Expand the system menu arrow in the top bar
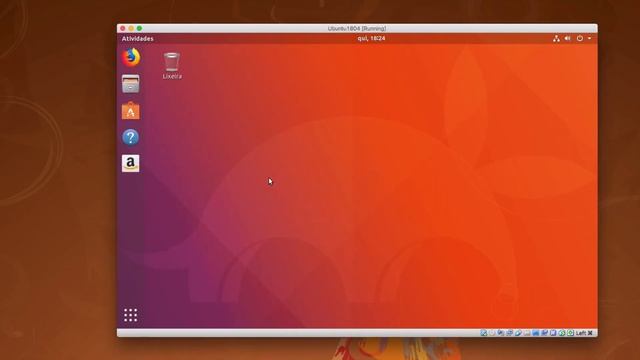This screenshot has width=640, height=360. click(x=589, y=38)
